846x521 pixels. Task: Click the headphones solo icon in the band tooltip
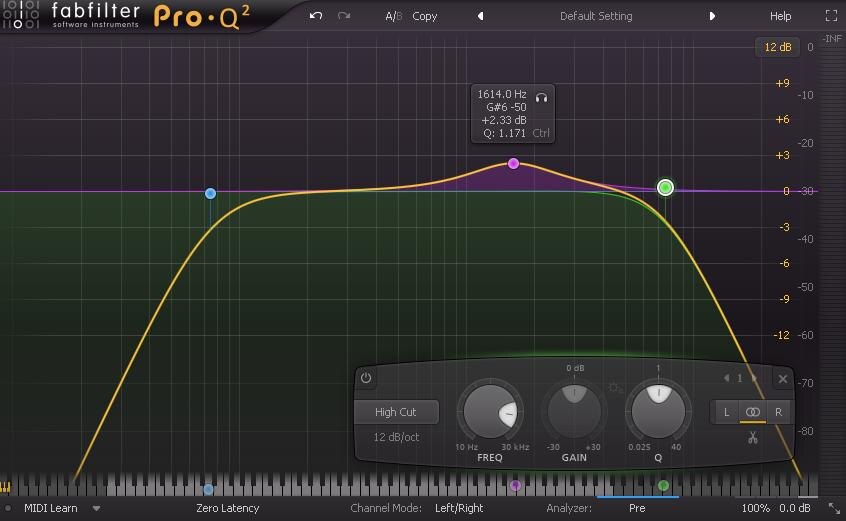542,98
